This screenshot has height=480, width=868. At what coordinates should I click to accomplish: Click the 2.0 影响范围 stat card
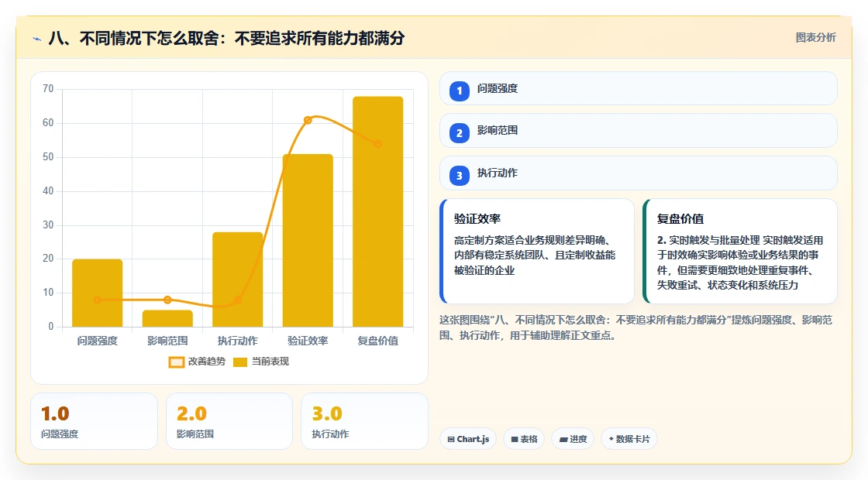pyautogui.click(x=229, y=421)
